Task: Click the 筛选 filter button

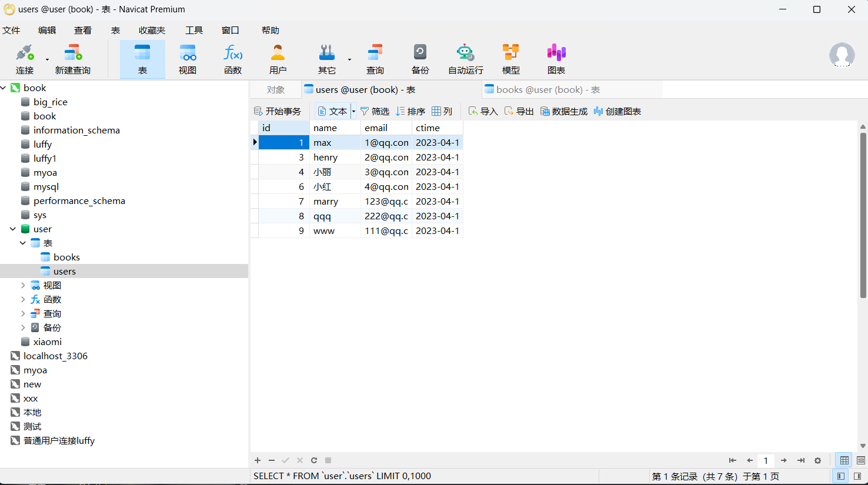Action: click(x=375, y=111)
